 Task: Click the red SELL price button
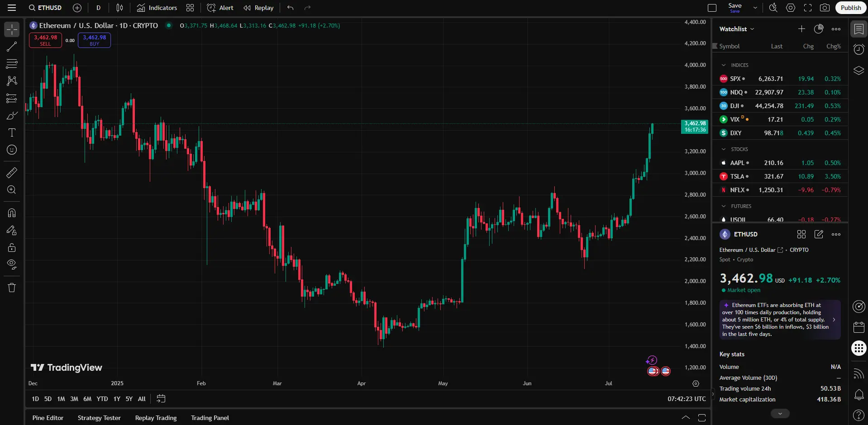45,40
